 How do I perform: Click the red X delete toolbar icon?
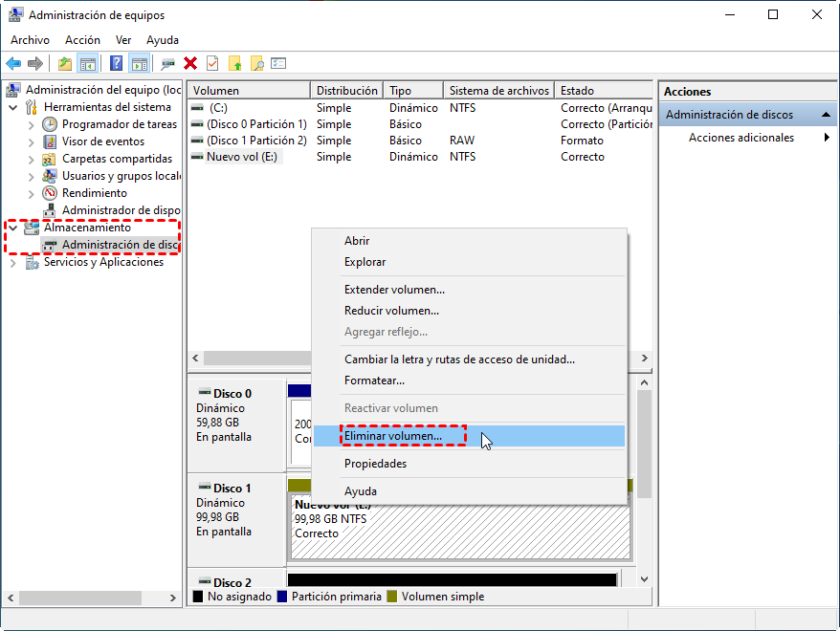tap(190, 64)
